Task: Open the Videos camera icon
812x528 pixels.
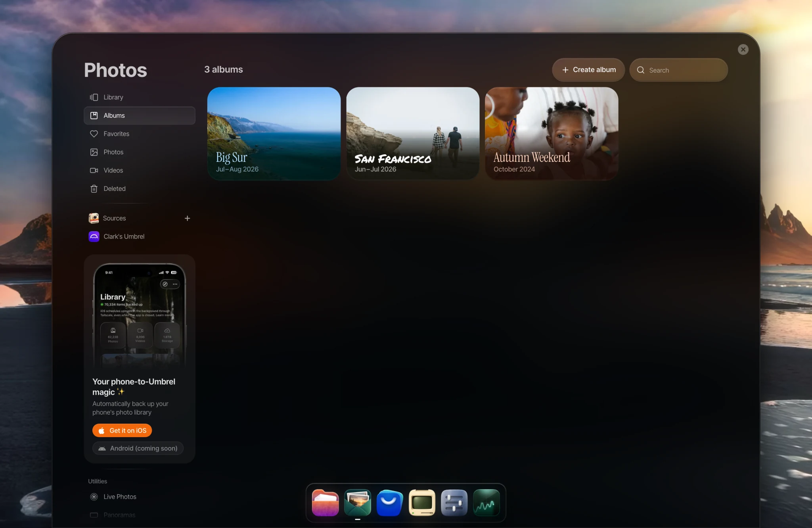Action: tap(94, 170)
